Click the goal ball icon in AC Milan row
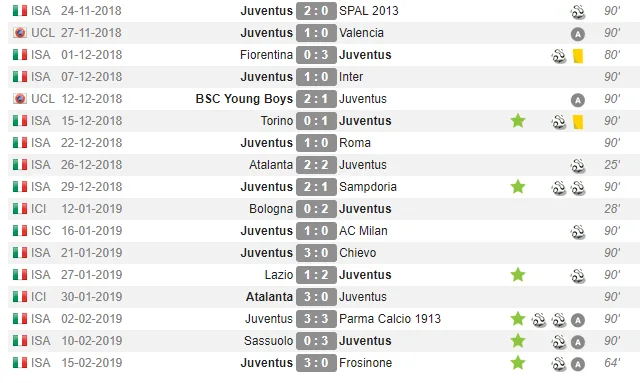Viewport: 640px width, 383px height. (578, 232)
